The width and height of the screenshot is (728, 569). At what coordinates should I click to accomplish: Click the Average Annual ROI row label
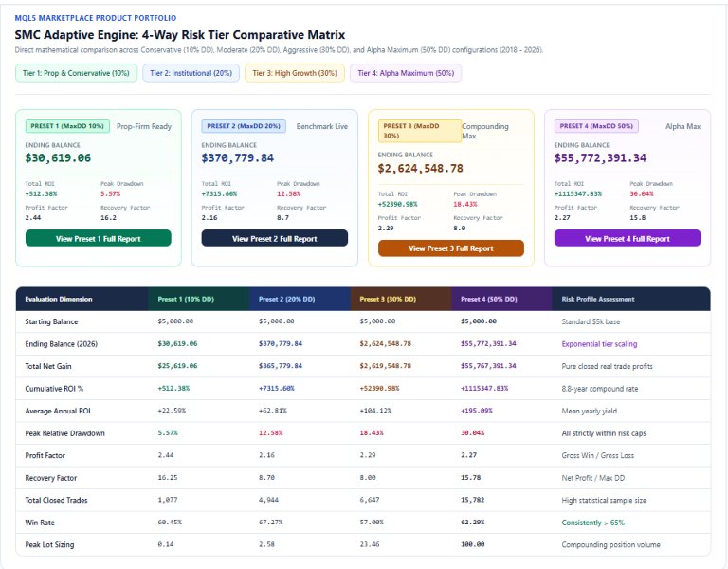tap(58, 411)
